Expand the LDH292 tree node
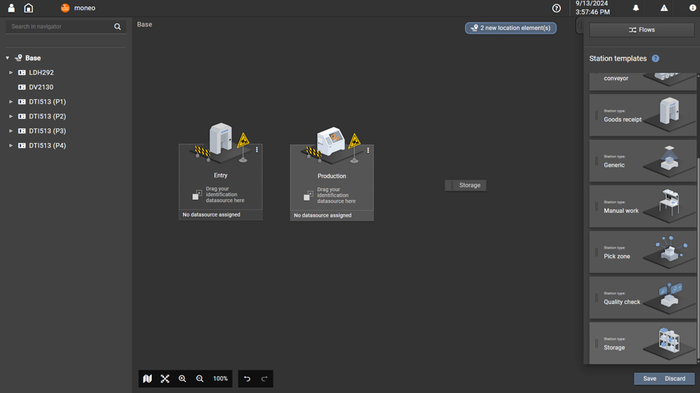 (11, 72)
